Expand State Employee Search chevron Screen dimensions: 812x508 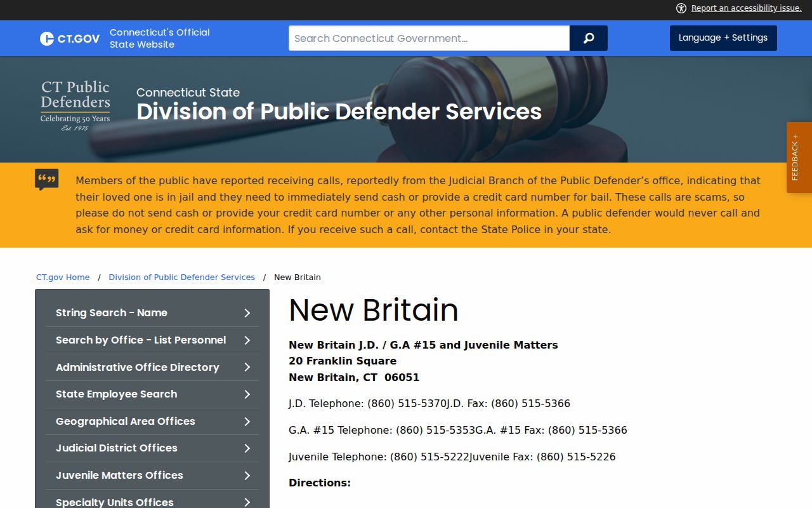click(247, 394)
